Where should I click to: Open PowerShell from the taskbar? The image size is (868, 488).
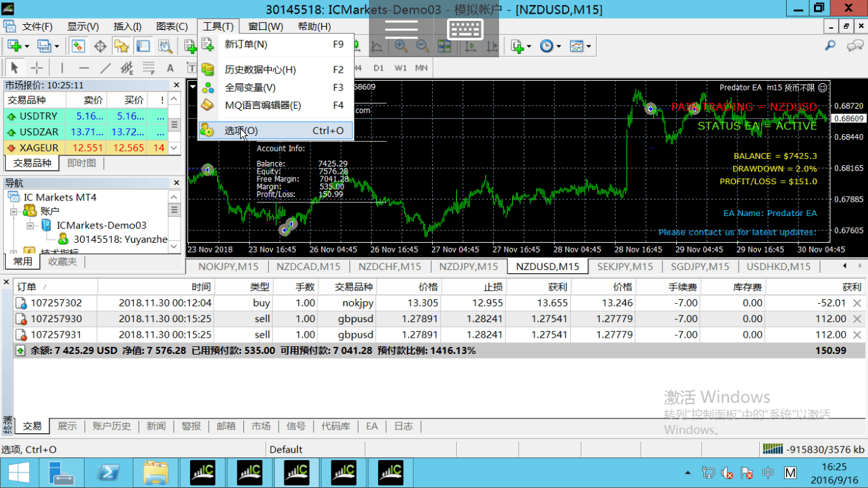(108, 472)
